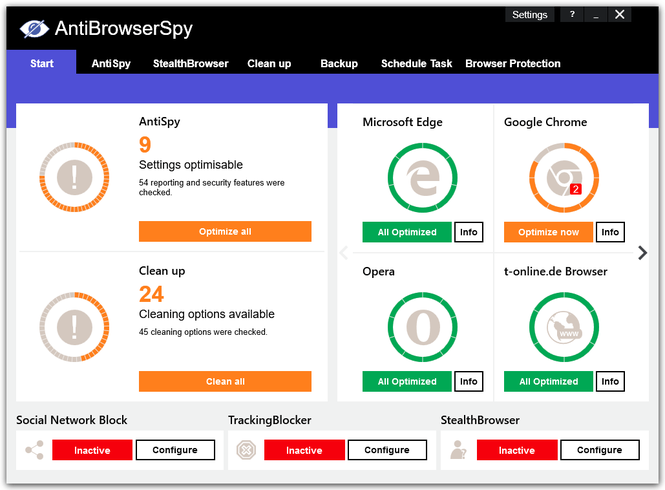Image resolution: width=665 pixels, height=490 pixels.
Task: Open the Browser Protection tab
Action: coord(513,64)
